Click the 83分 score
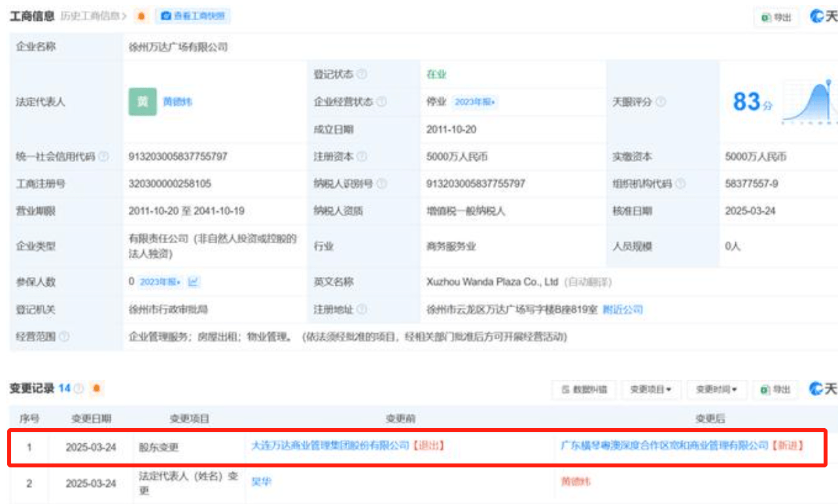Image resolution: width=838 pixels, height=504 pixels. point(752,101)
